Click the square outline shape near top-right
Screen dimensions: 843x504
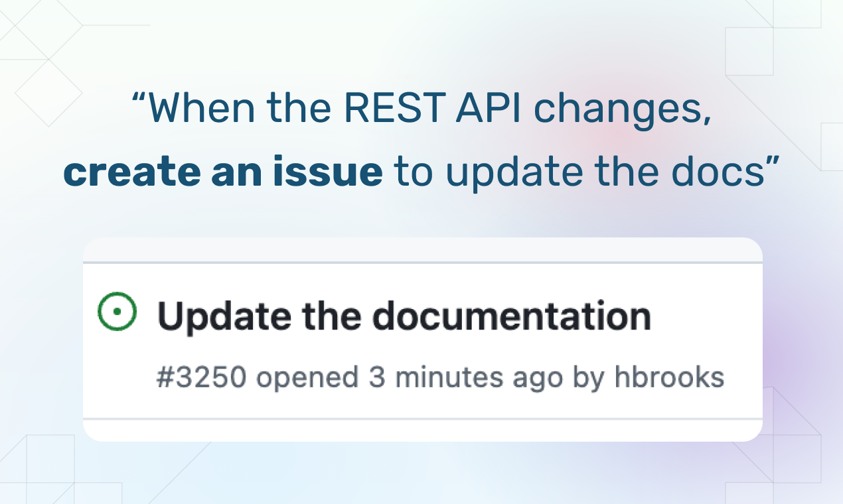[x=749, y=51]
